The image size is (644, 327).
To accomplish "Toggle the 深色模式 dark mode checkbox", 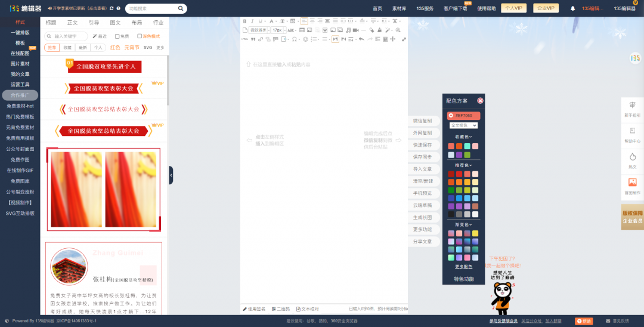I will point(140,36).
